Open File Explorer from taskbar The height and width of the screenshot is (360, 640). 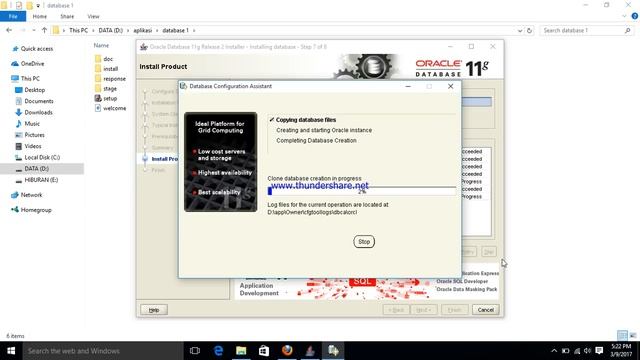click(x=241, y=351)
